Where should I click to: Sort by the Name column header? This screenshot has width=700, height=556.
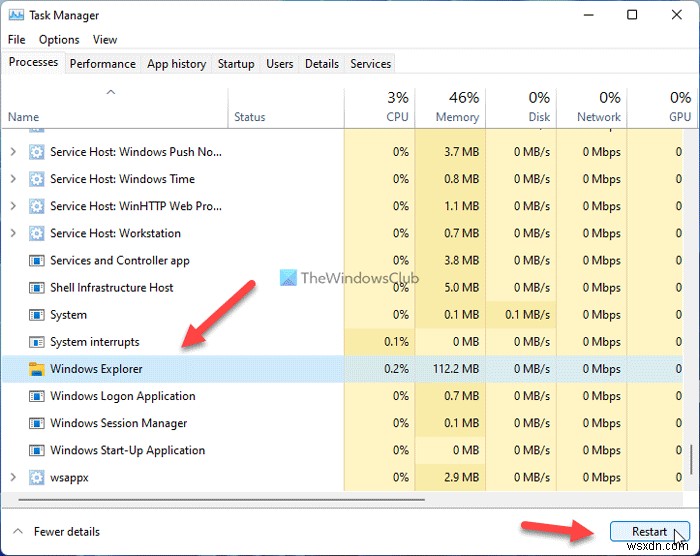pos(114,107)
